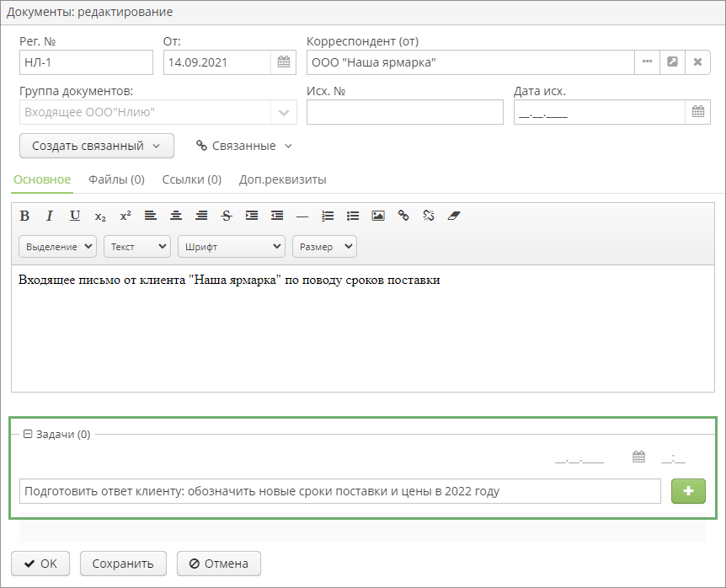Image resolution: width=726 pixels, height=588 pixels.
Task: Open calendar for the 'От' date
Action: point(283,62)
